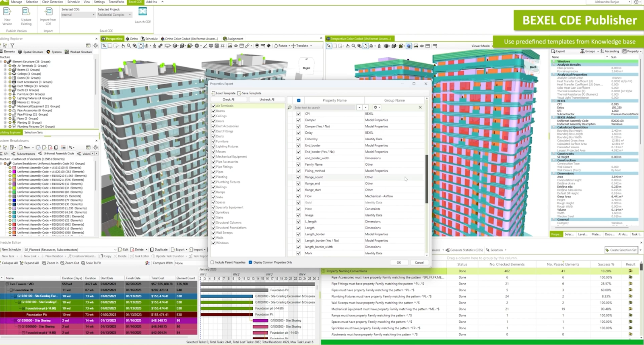Toggle the Walls category checkbox
Image resolution: width=644 pixels, height=345 pixels.
(x=213, y=238)
